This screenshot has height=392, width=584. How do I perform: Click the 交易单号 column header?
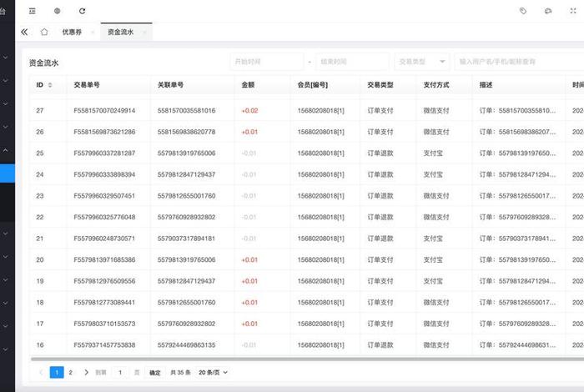point(87,85)
